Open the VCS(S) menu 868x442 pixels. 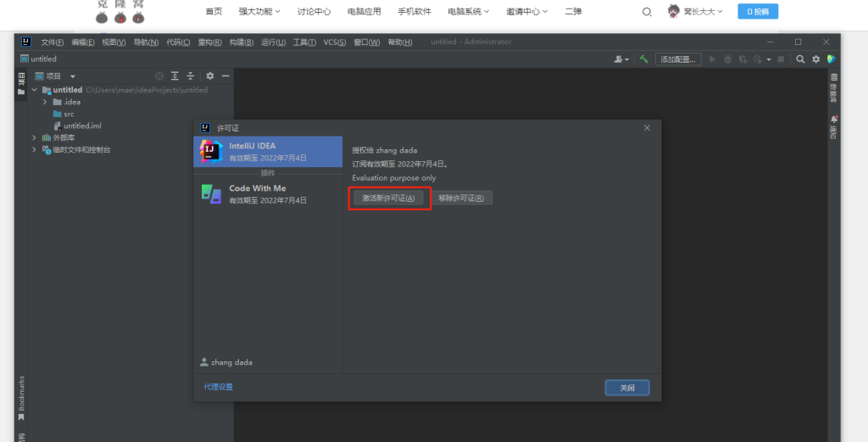334,42
